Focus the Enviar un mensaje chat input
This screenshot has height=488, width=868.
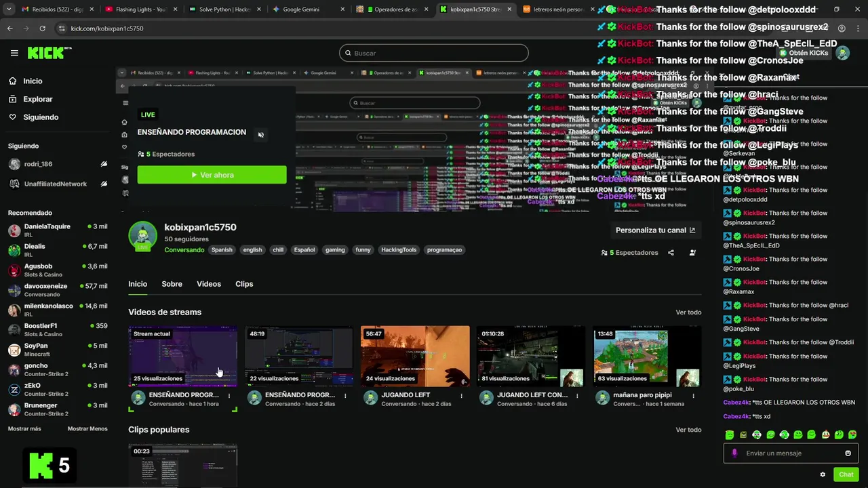791,453
